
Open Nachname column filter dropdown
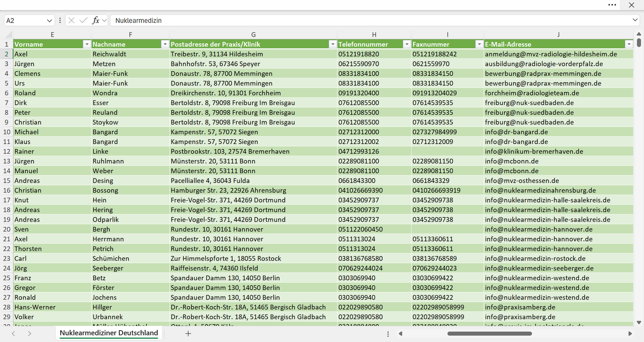coord(165,44)
